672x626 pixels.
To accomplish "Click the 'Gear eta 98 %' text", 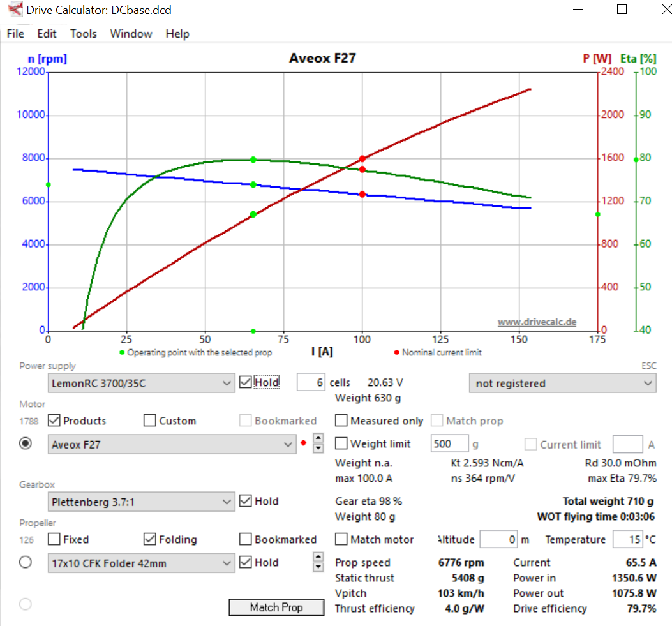I will (x=369, y=501).
